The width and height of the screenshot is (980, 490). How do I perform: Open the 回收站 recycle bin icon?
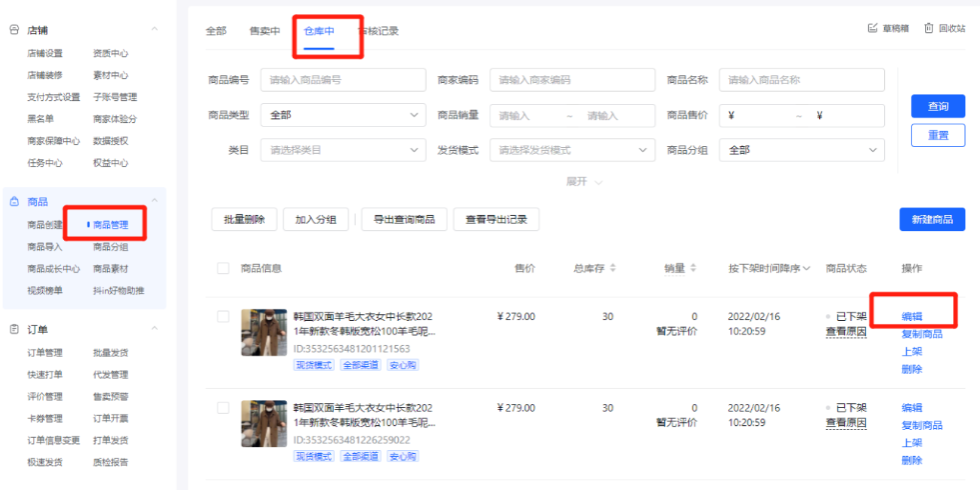(928, 28)
